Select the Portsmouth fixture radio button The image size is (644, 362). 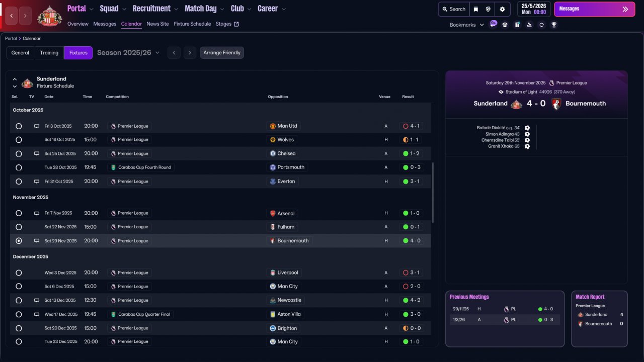pyautogui.click(x=19, y=167)
